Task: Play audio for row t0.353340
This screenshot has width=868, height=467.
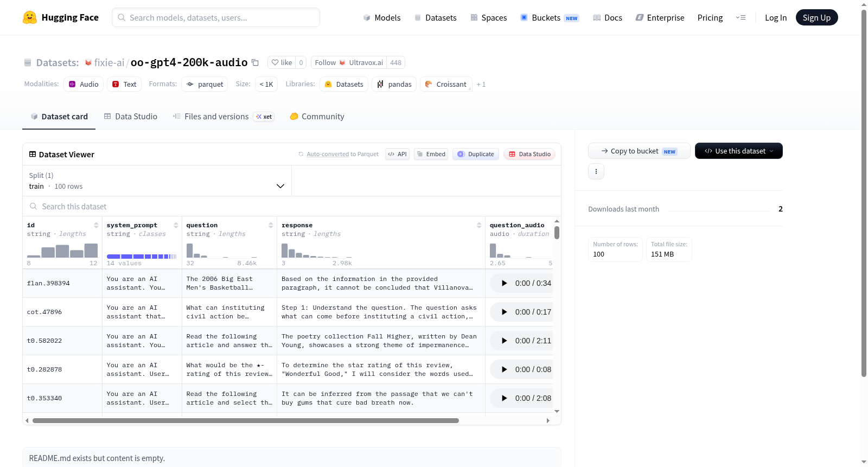Action: point(504,398)
